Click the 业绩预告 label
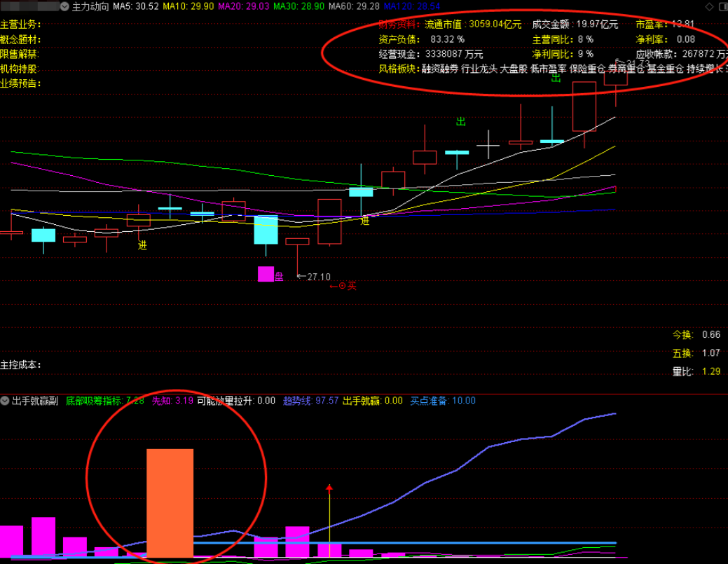 click(x=20, y=83)
